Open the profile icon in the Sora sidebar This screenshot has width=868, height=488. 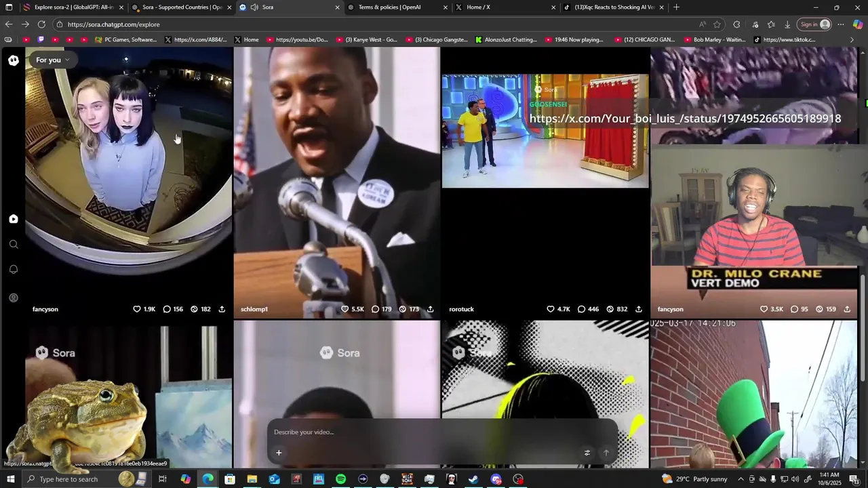point(14,298)
